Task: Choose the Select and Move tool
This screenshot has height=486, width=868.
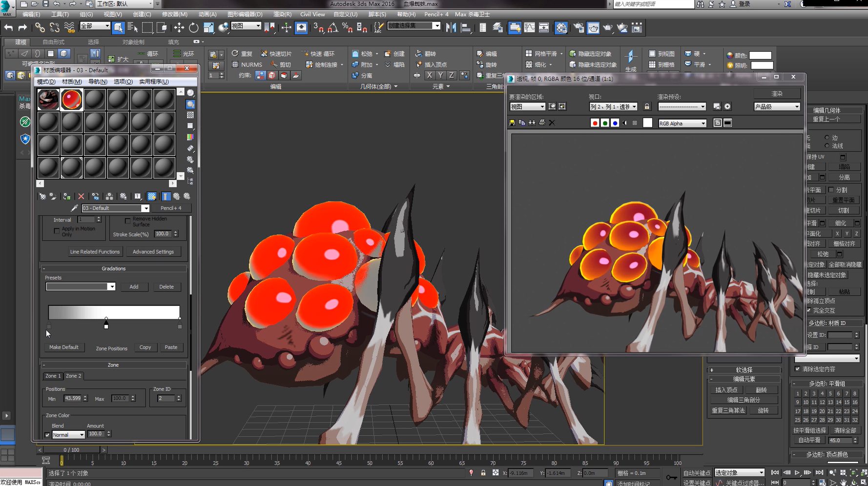Action: pyautogui.click(x=179, y=28)
